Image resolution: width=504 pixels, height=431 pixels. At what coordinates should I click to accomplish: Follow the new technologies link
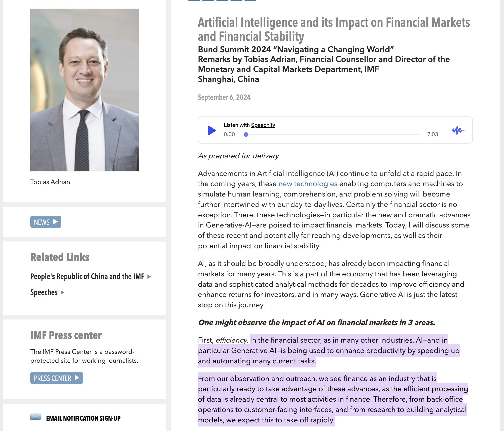pyautogui.click(x=308, y=184)
